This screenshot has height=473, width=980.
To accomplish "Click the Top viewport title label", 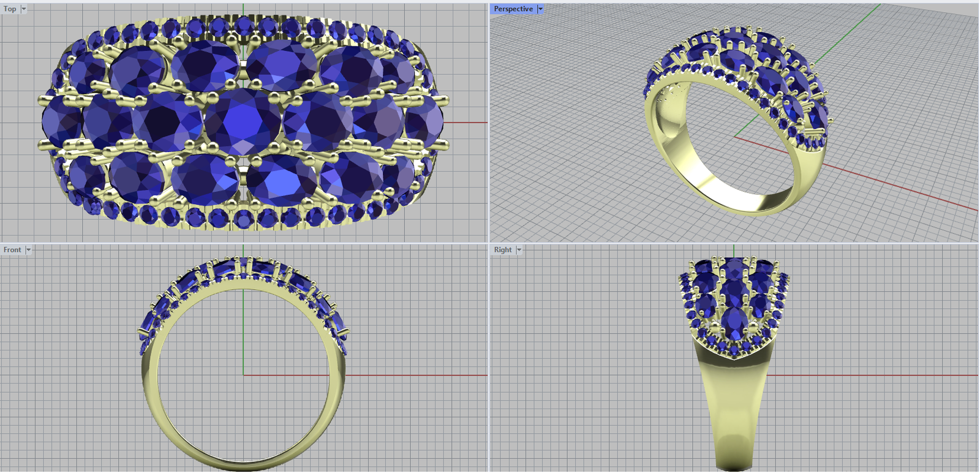I will coord(10,9).
